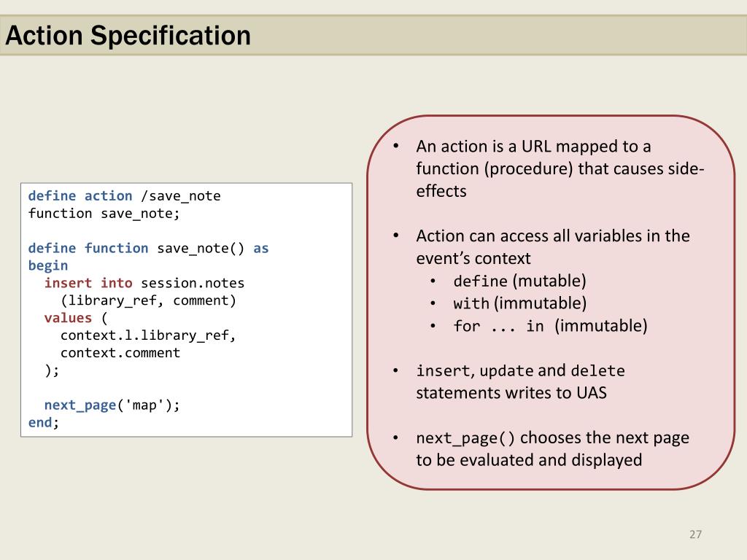Select the 'define action /save_note' code line
This screenshot has width=747, height=560.
click(124, 195)
